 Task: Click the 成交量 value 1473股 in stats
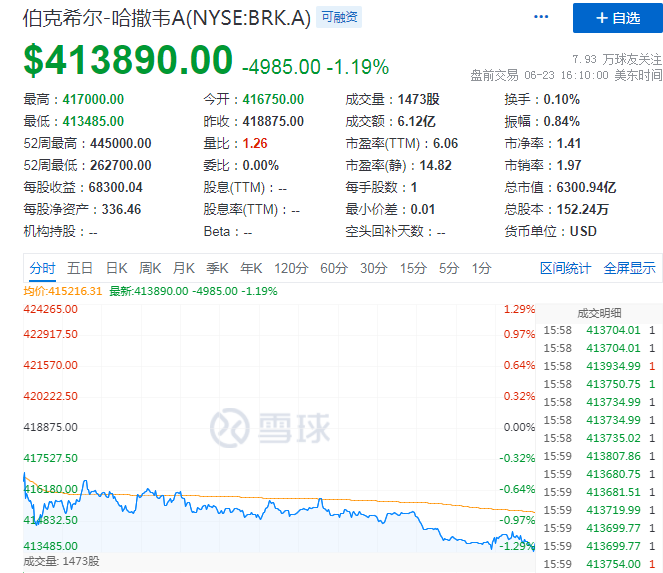click(x=419, y=99)
